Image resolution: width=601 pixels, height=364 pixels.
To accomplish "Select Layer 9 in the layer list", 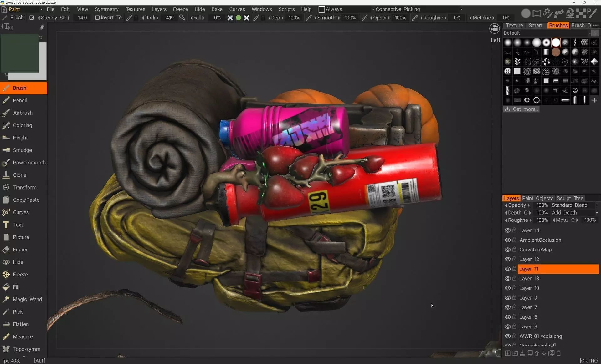I will (x=528, y=298).
